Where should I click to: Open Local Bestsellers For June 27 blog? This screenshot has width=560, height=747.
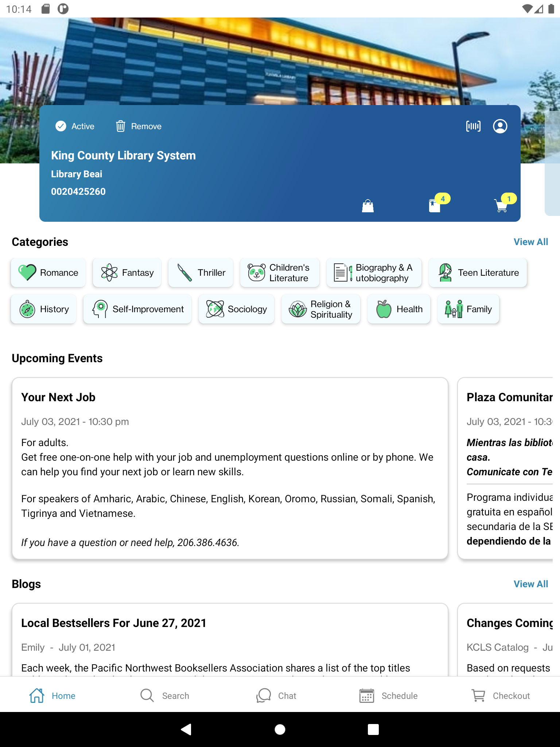click(230, 640)
